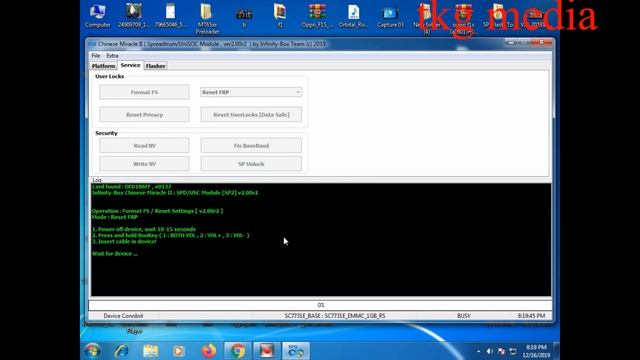
Task: Show hidden tray icons arrow
Action: pyautogui.click(x=478, y=351)
